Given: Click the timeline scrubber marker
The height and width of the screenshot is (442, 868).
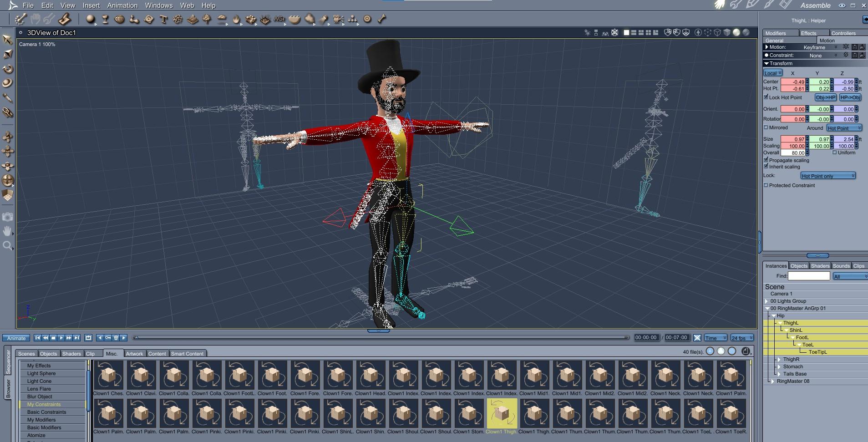Looking at the screenshot, I should [x=136, y=337].
